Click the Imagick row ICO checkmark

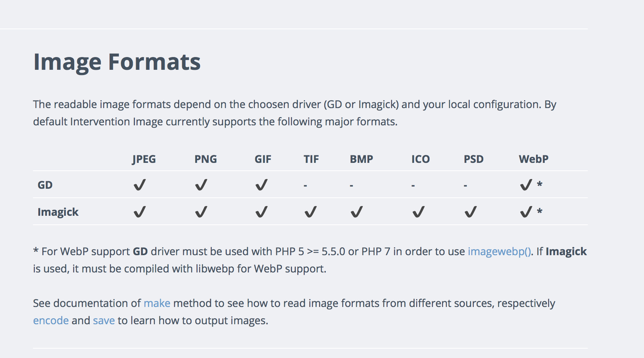coord(418,212)
